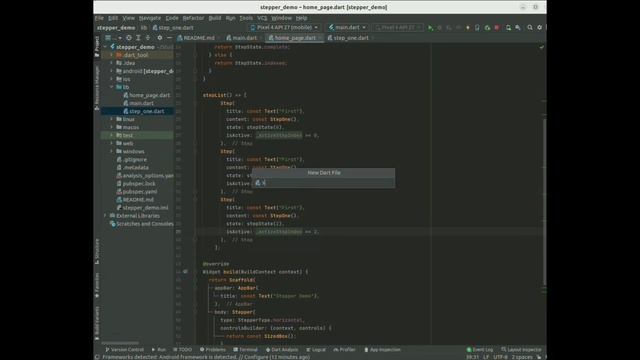Select main.dart in project tree
Image resolution: width=640 pixels, height=360 pixels.
(x=141, y=103)
